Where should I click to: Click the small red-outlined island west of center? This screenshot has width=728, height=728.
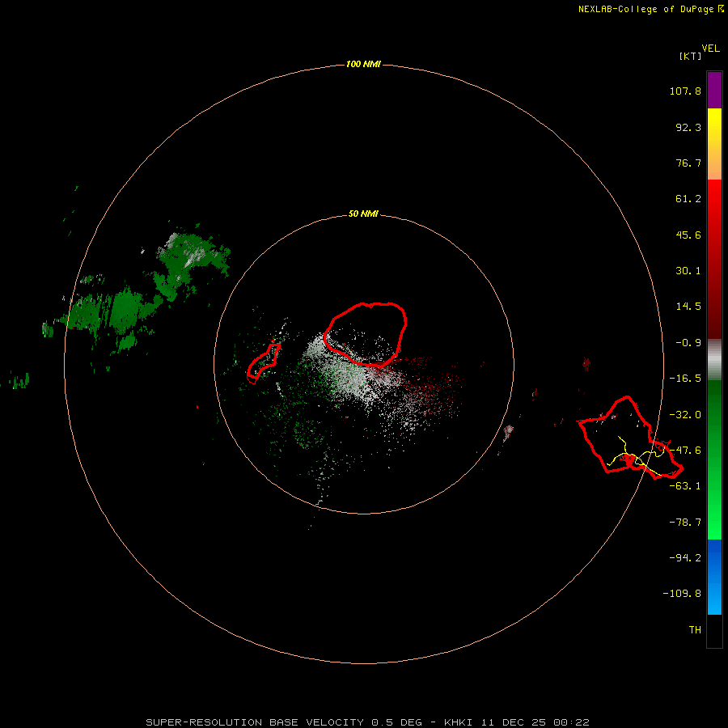click(263, 362)
